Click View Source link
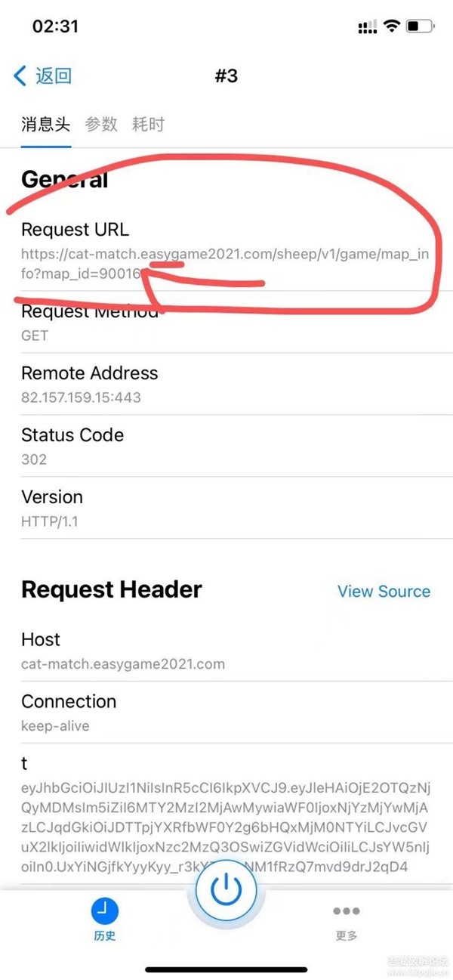 (x=384, y=592)
